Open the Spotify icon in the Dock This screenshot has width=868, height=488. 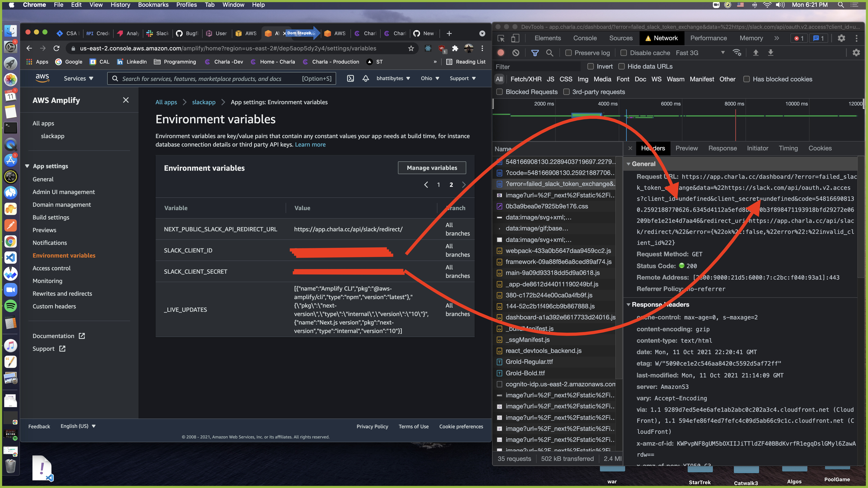coord(10,306)
